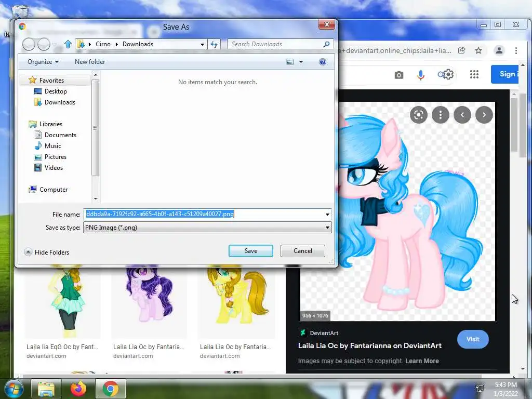
Task: Click the back navigation button in dialog
Action: (x=29, y=44)
